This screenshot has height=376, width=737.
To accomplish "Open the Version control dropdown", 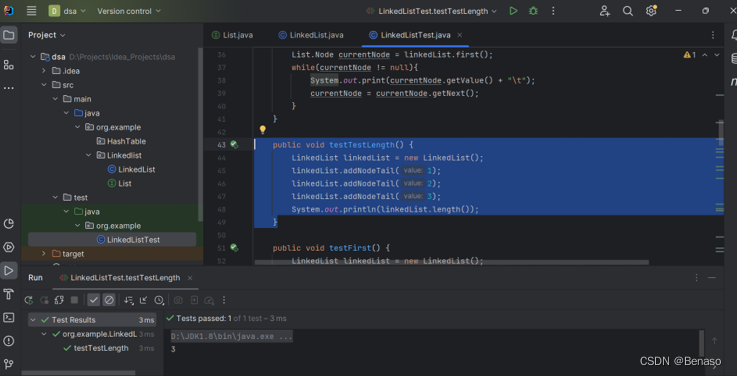I will pos(129,11).
